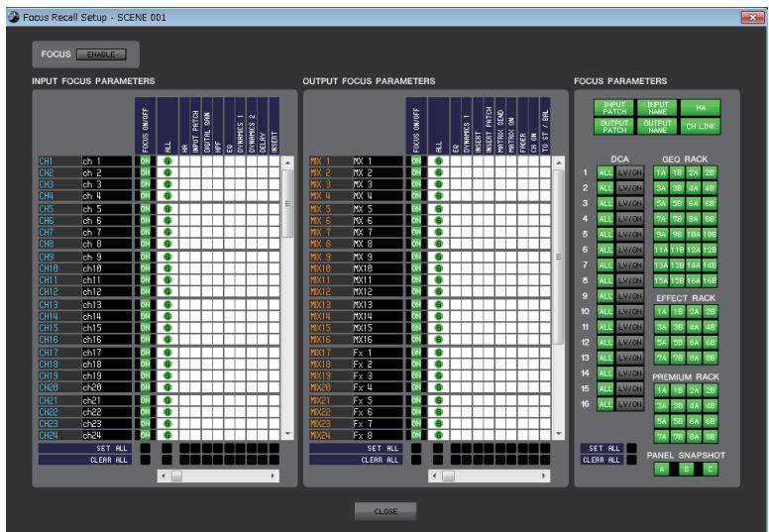The image size is (769, 532).
Task: Click right arrow of input horizontal scrollbar
Action: 273,476
